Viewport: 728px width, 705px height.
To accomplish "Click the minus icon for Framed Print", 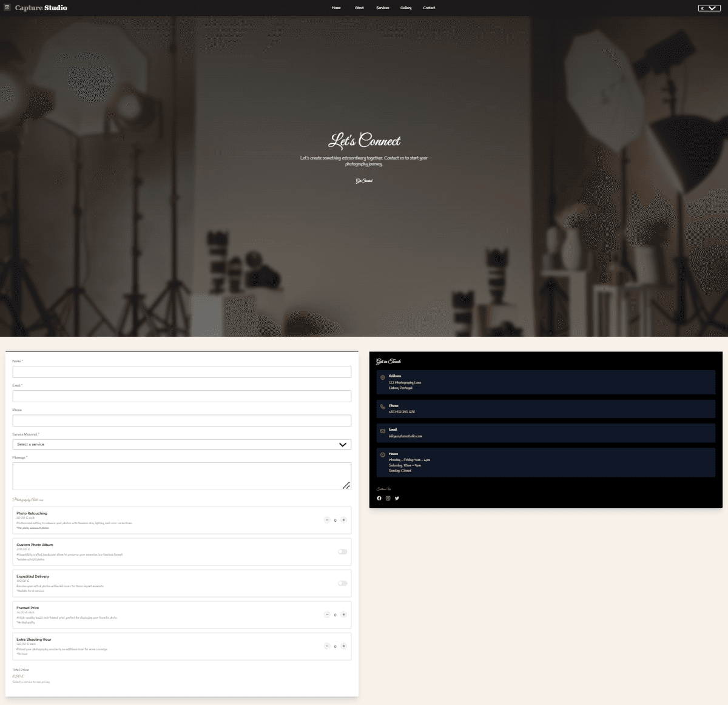I will pos(327,615).
